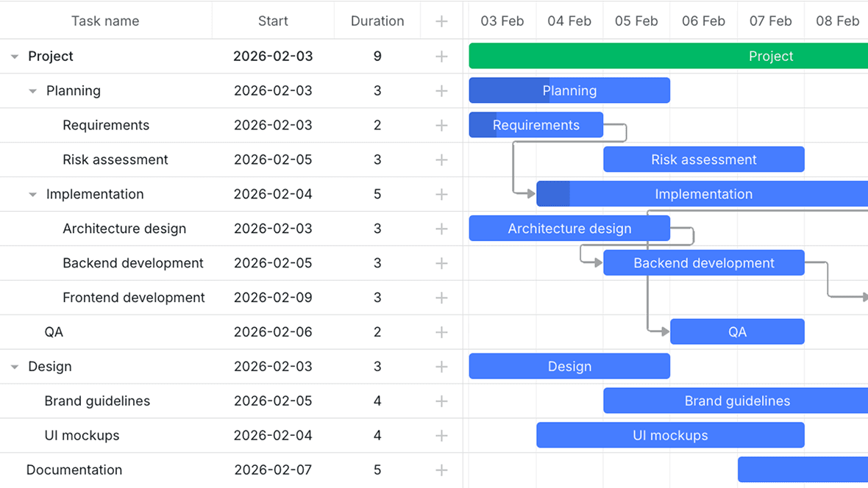Click the 08 Feb date header
This screenshot has width=868, height=488.
(837, 21)
